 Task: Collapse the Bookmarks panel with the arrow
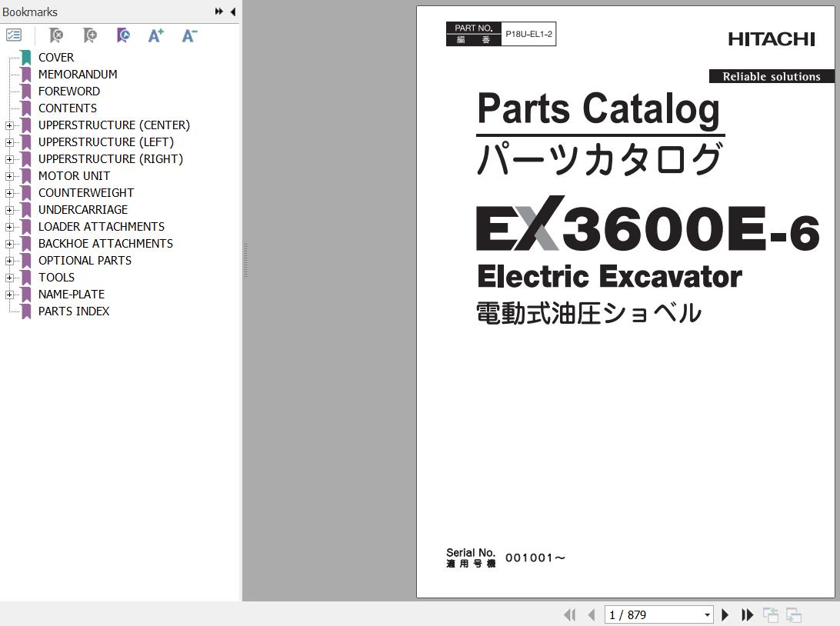point(233,12)
